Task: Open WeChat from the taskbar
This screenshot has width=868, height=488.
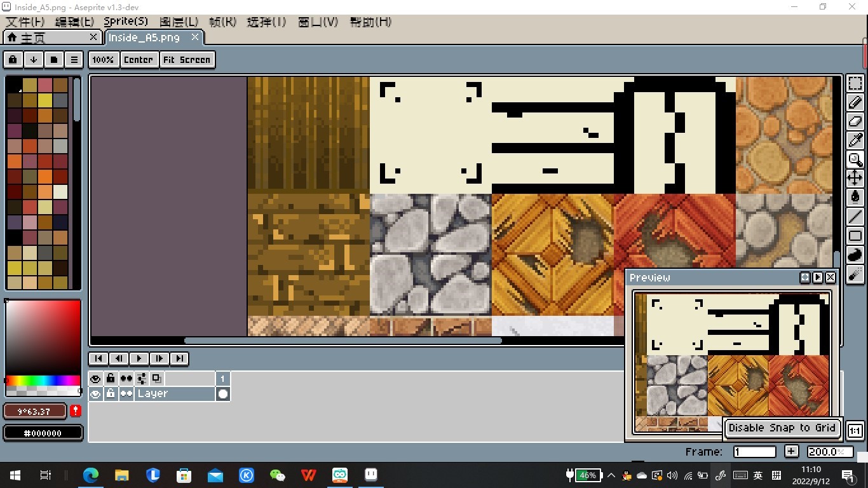Action: [x=278, y=475]
